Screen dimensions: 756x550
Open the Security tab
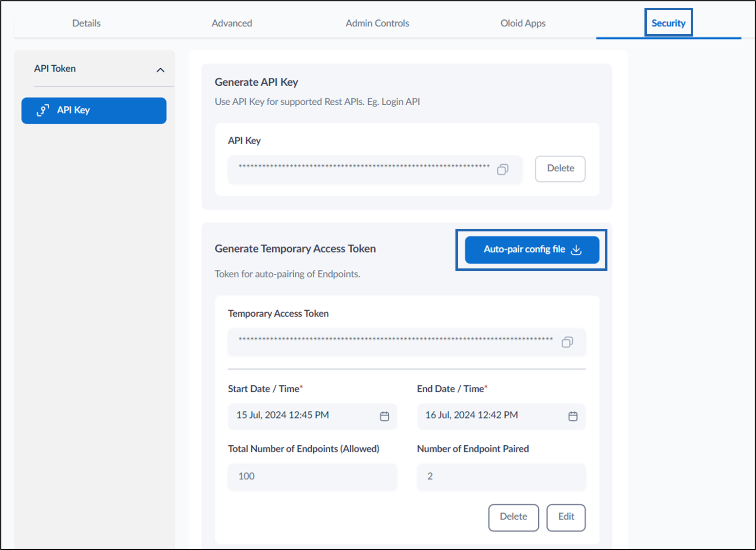point(668,23)
